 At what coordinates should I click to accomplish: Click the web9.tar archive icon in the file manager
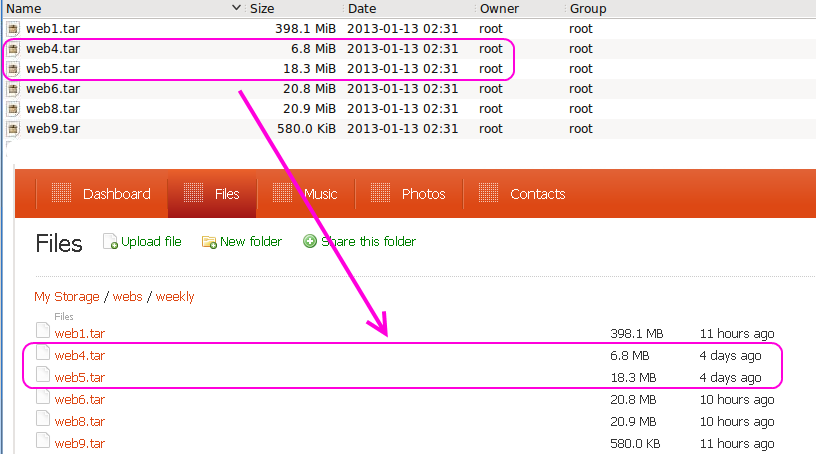13,129
